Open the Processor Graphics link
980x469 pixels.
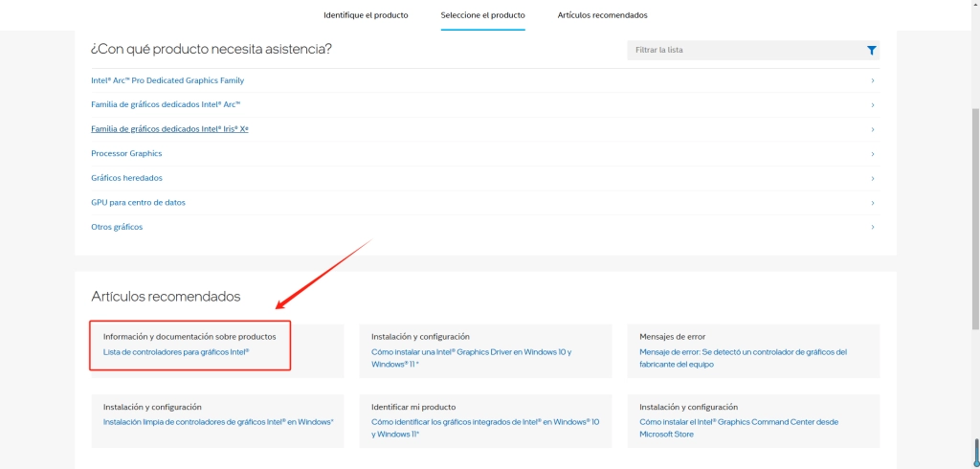point(127,154)
